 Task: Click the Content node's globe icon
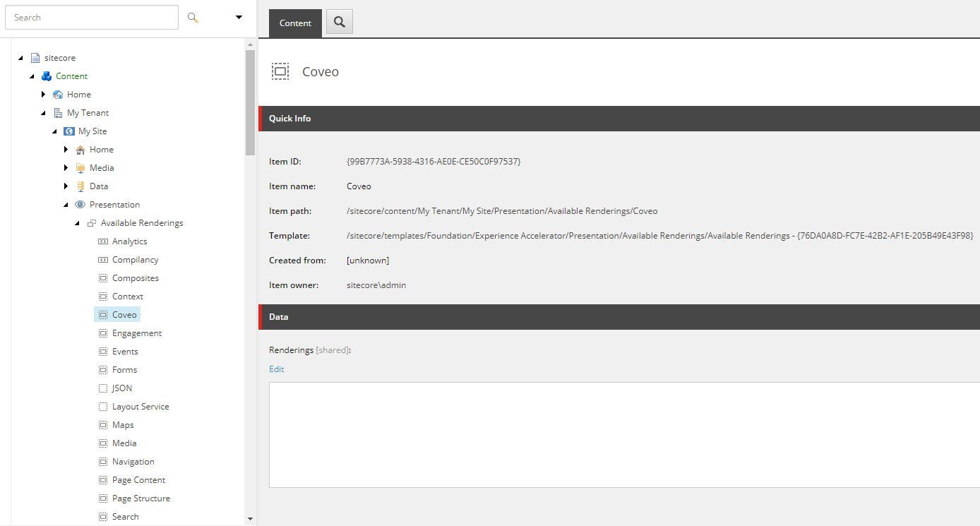(x=46, y=76)
